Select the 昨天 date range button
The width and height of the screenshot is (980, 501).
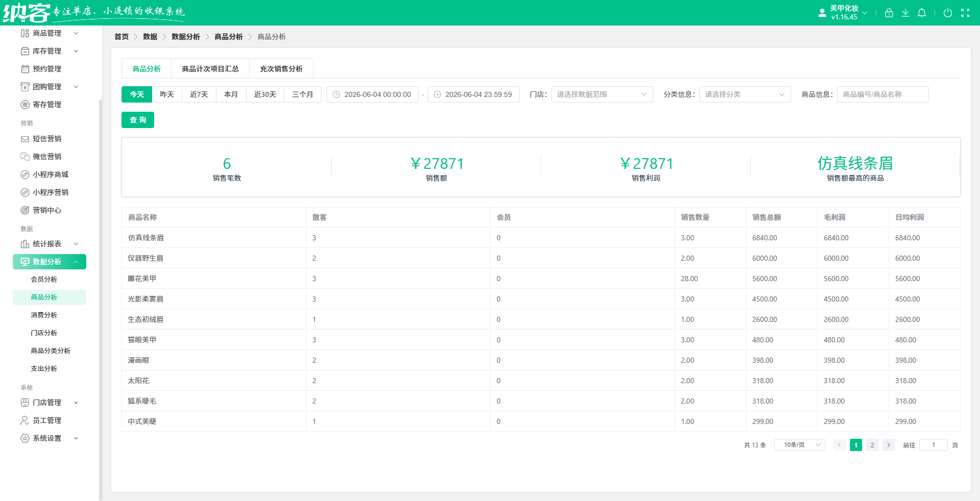167,94
